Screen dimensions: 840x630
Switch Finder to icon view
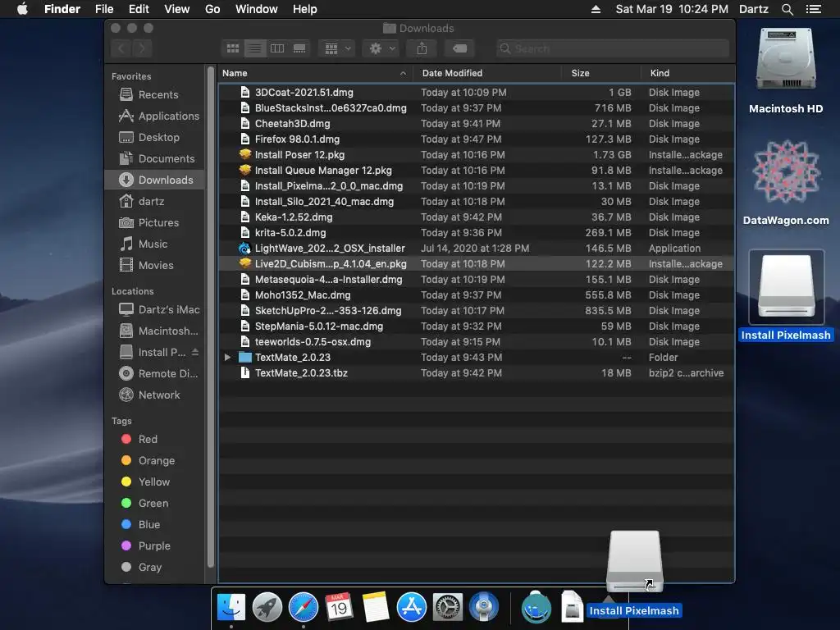pos(232,48)
